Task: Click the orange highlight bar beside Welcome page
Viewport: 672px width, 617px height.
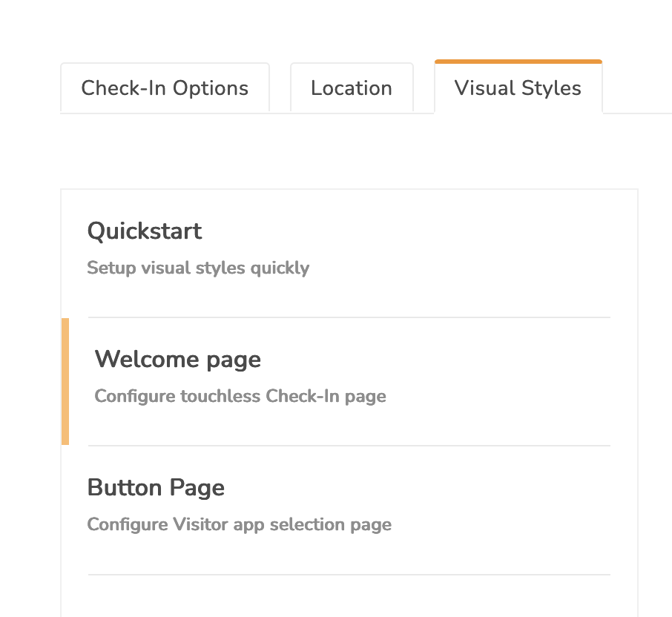Action: tap(64, 381)
